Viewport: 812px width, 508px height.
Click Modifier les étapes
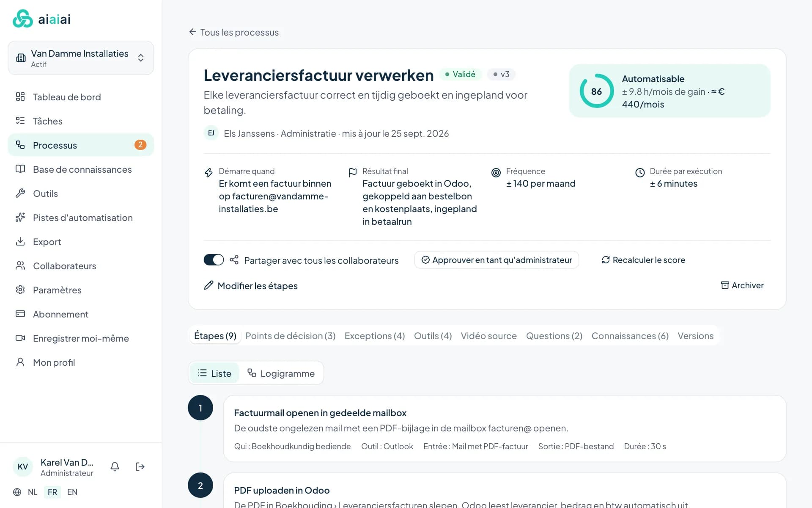click(x=251, y=286)
